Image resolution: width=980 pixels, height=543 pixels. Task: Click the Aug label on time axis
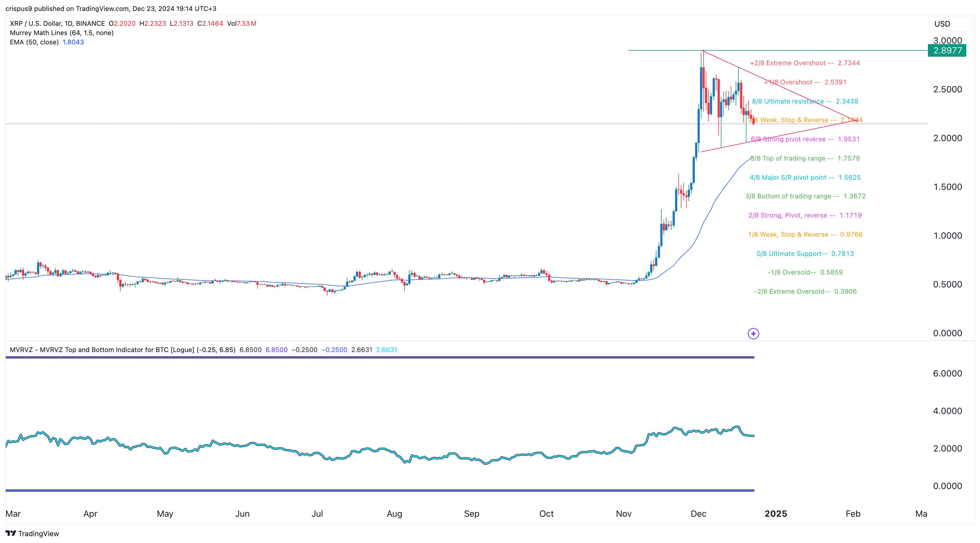point(395,514)
